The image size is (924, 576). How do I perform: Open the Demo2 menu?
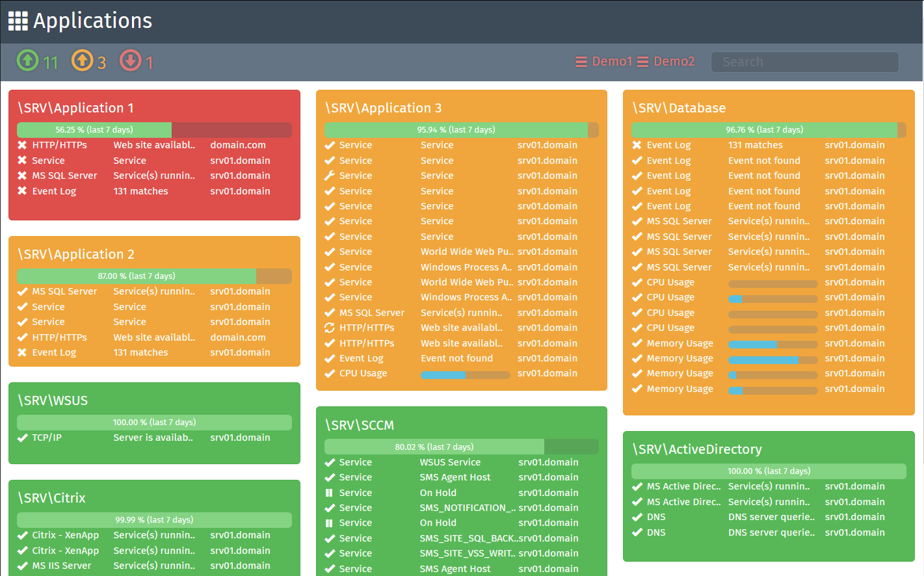point(674,62)
